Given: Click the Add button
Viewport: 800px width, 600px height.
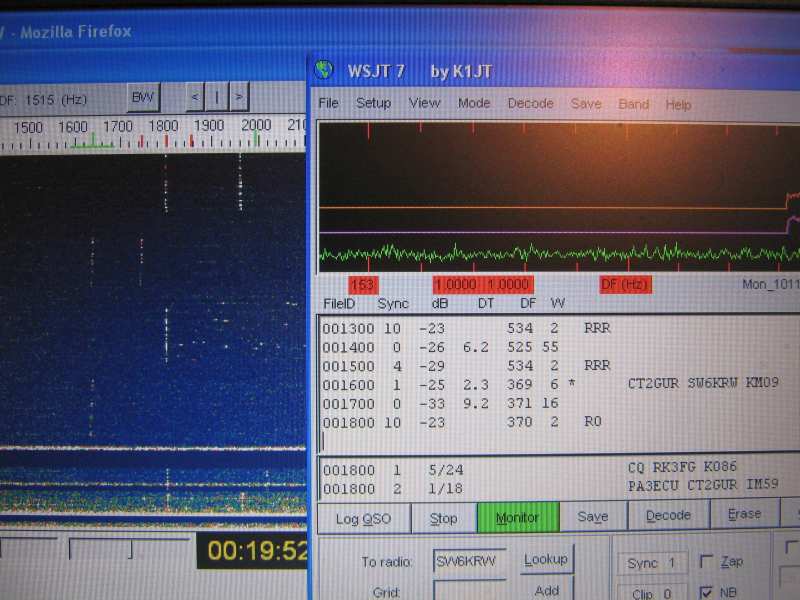Looking at the screenshot, I should point(546,590).
